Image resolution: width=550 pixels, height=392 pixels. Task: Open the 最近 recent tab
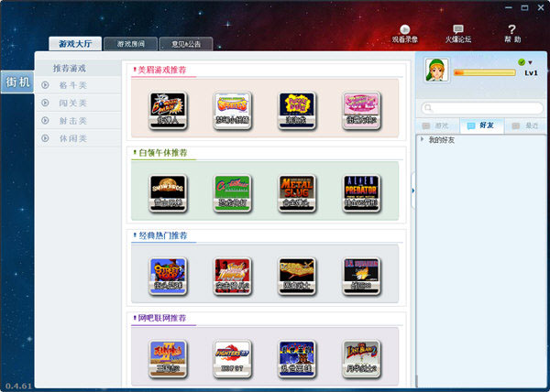[525, 125]
